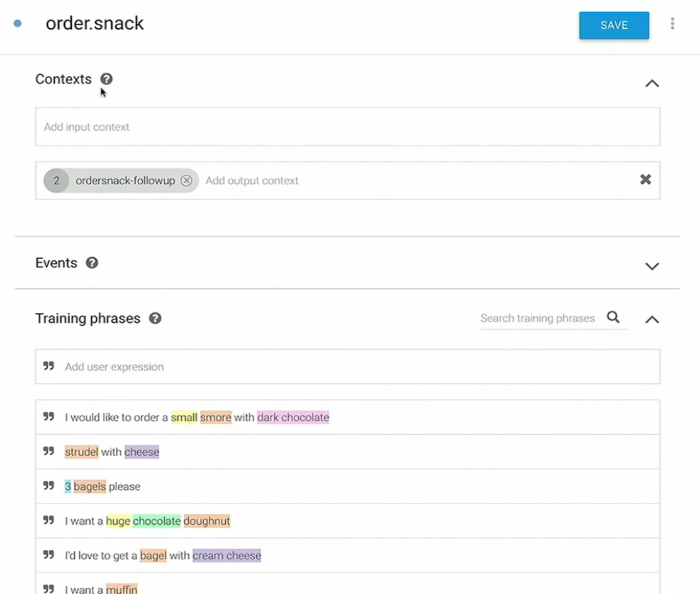Collapse the Training phrases section
This screenshot has height=594, width=700.
(652, 319)
